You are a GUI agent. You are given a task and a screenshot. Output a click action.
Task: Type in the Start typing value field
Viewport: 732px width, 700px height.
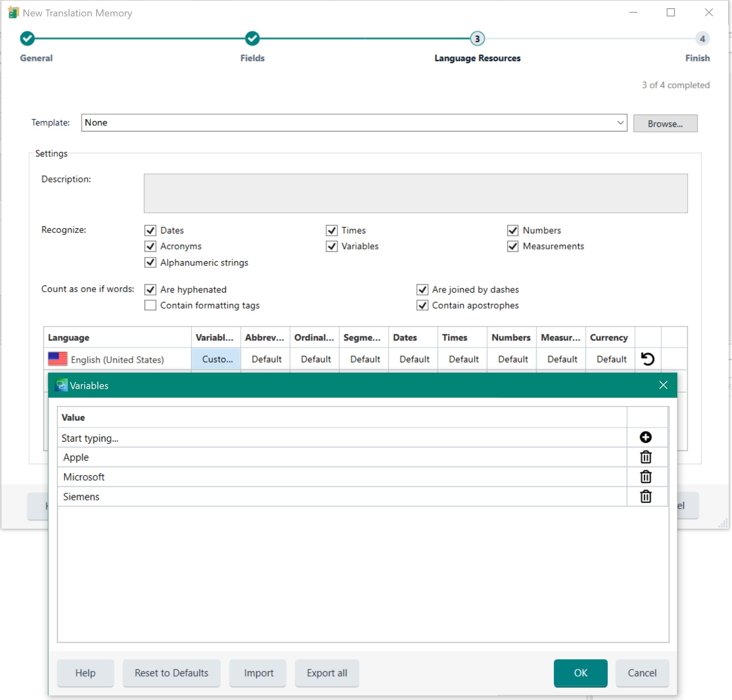tap(341, 438)
